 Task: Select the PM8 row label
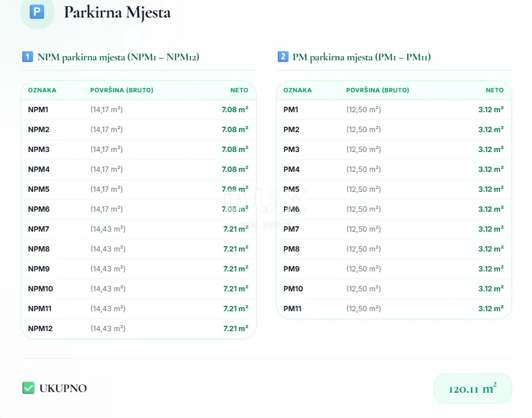point(292,249)
